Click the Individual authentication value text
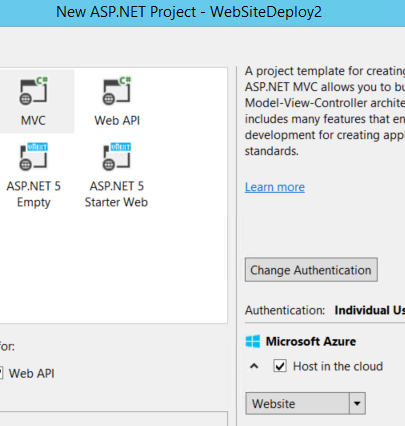The height and width of the screenshot is (426, 405). pyautogui.click(x=370, y=310)
